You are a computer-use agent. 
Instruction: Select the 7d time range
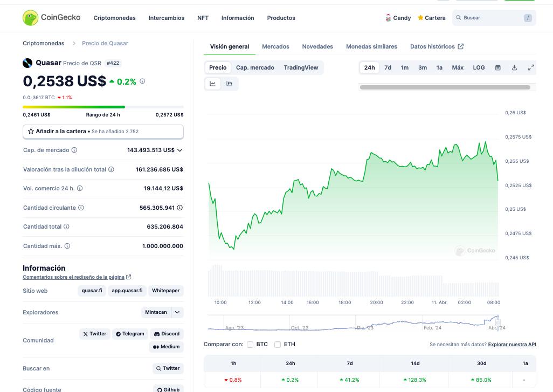pos(388,67)
